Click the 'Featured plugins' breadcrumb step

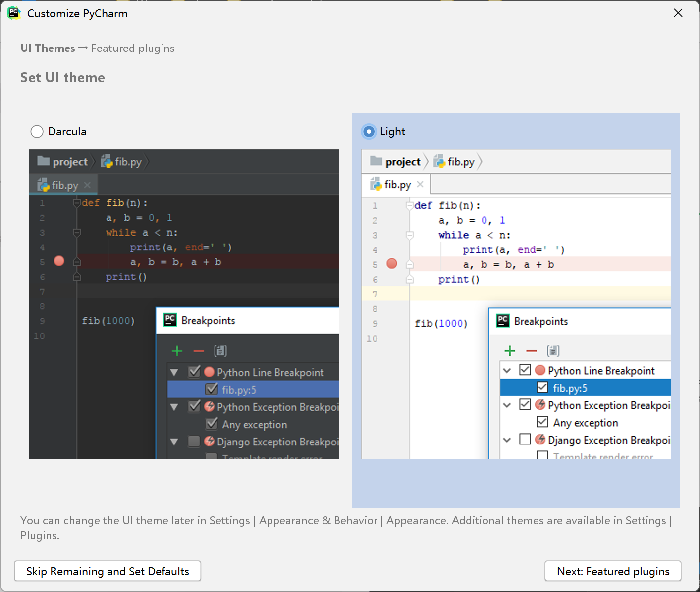click(133, 48)
